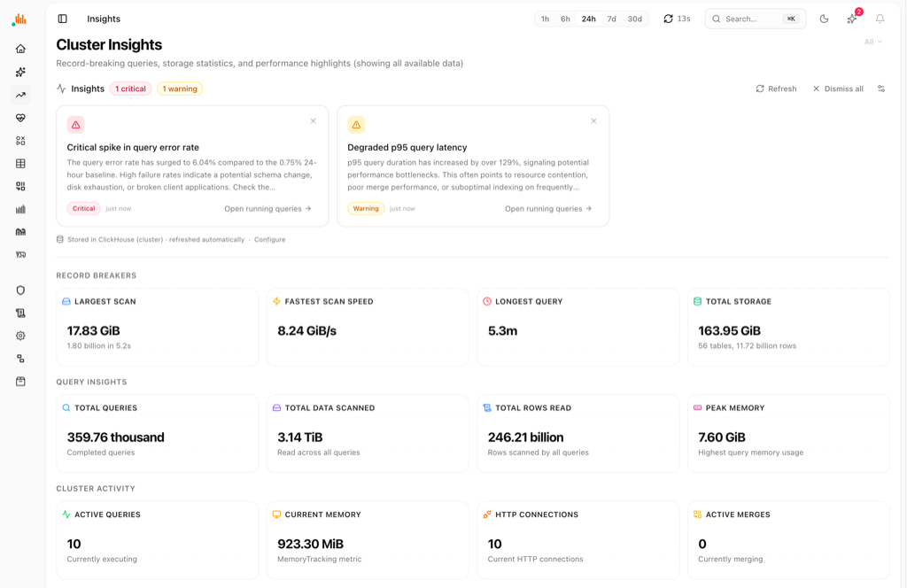Select the 30d time range
This screenshot has height=588, width=907.
(635, 19)
